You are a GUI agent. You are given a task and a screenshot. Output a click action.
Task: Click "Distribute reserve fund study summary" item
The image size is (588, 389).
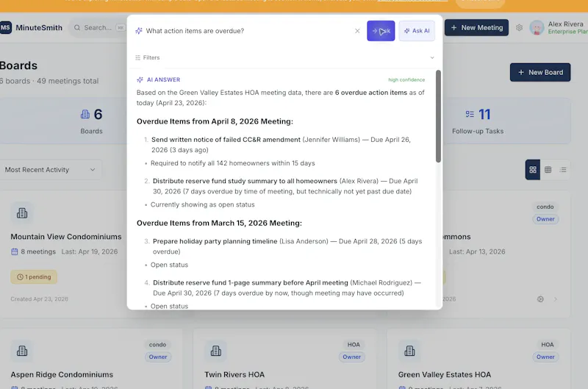245,181
